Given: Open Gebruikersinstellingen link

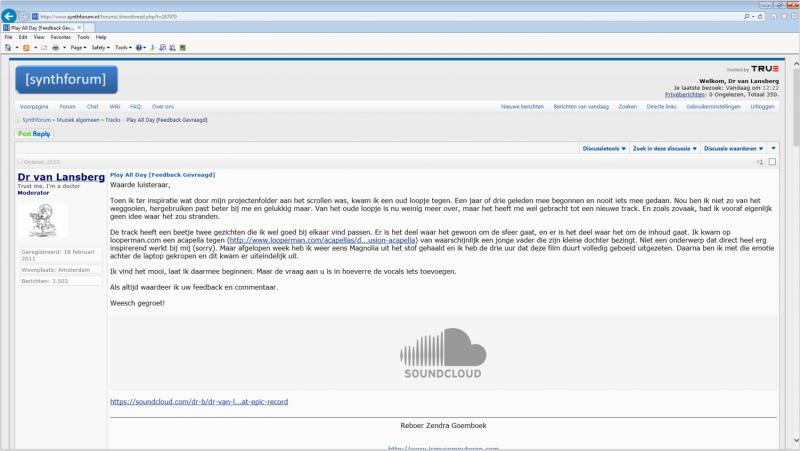Looking at the screenshot, I should pos(713,107).
